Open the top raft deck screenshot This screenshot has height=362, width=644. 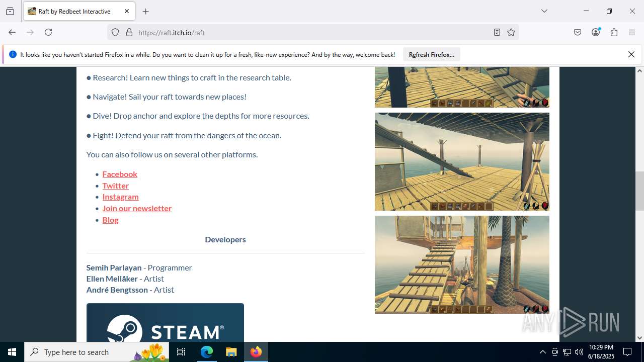coord(462,87)
